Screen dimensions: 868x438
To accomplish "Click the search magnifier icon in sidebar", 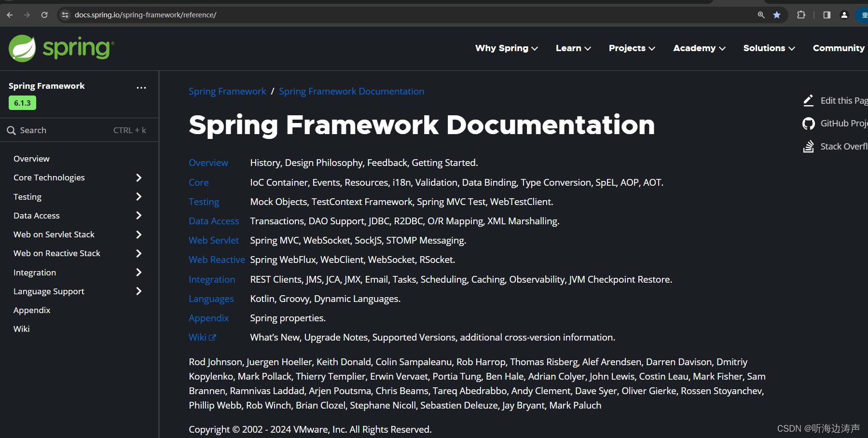I will coord(12,130).
